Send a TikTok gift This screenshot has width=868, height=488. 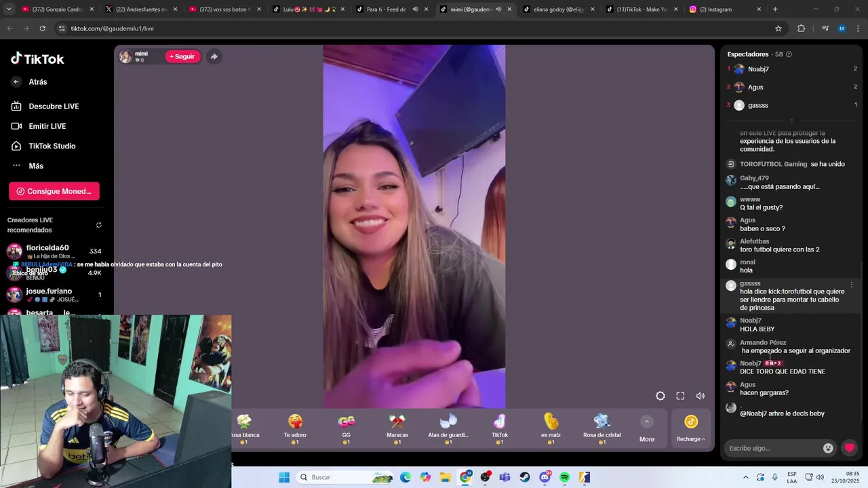tap(500, 429)
